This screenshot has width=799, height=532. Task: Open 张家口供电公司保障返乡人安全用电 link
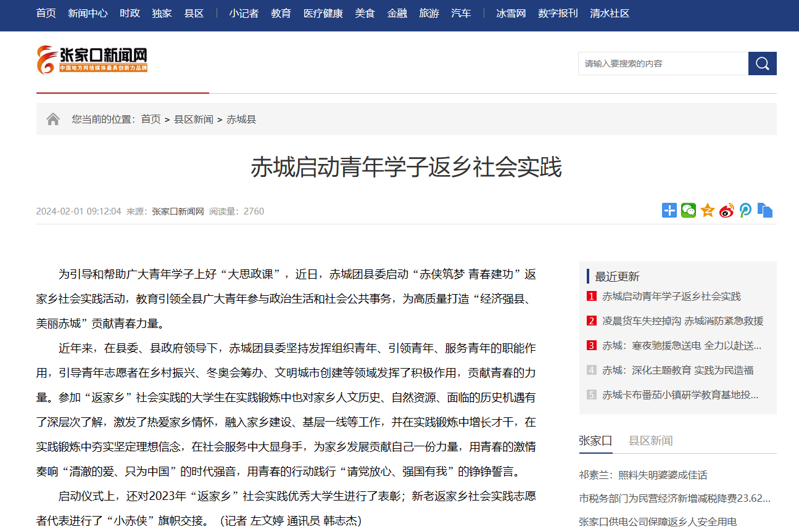658,522
